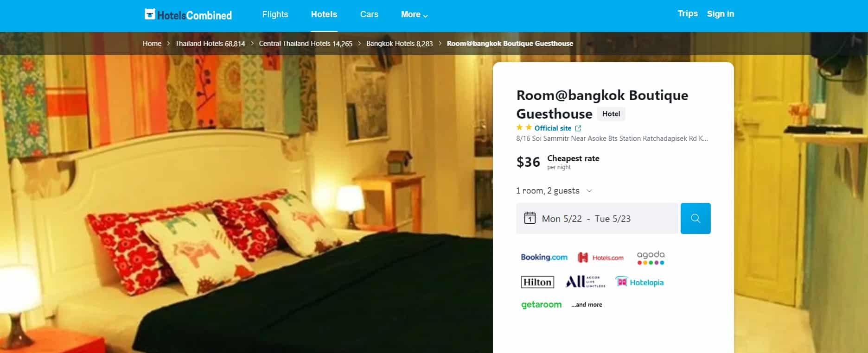Choose the Hilton provider logo
This screenshot has width=868, height=353.
tap(537, 282)
